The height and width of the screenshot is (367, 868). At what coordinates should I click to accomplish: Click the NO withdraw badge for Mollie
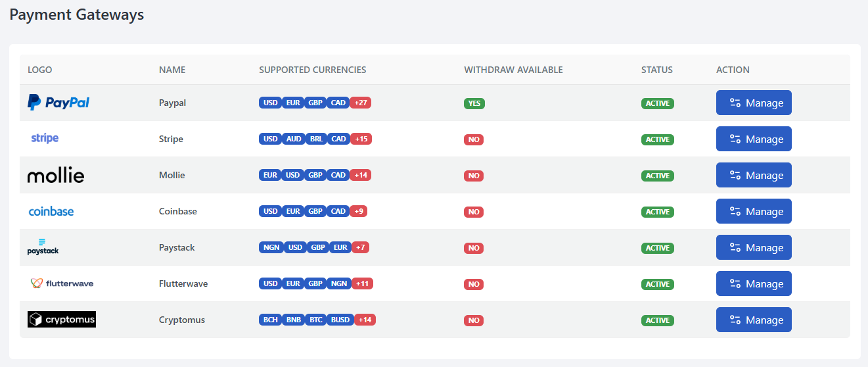coord(473,176)
